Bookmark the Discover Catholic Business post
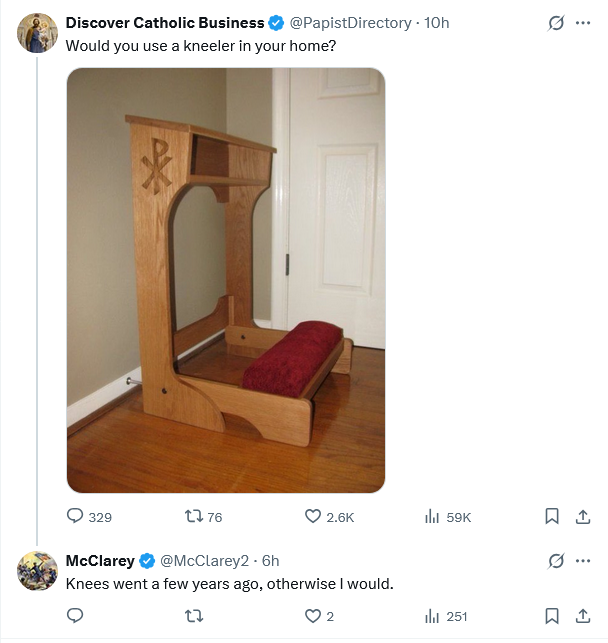 tap(552, 516)
